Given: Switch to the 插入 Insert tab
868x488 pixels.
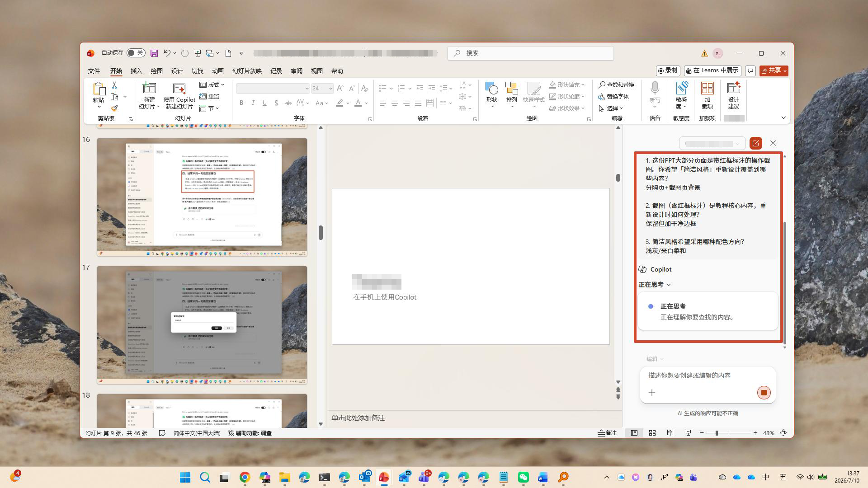Looking at the screenshot, I should coord(136,71).
